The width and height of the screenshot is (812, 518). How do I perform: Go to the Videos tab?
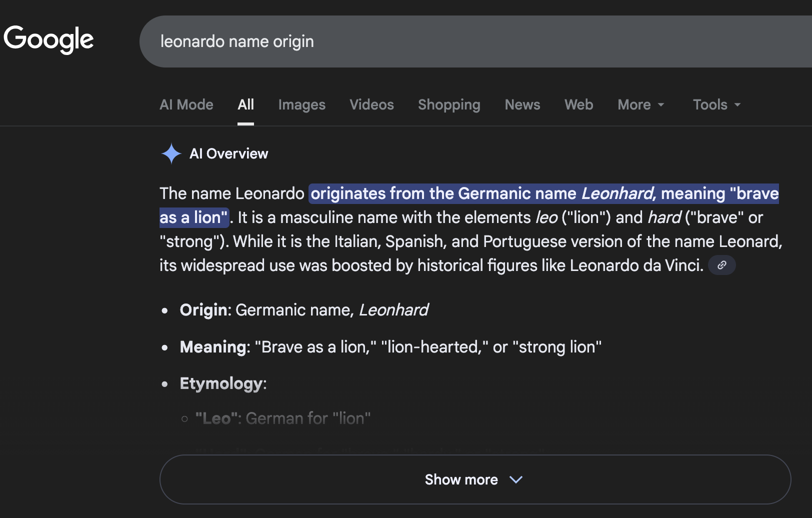tap(371, 104)
